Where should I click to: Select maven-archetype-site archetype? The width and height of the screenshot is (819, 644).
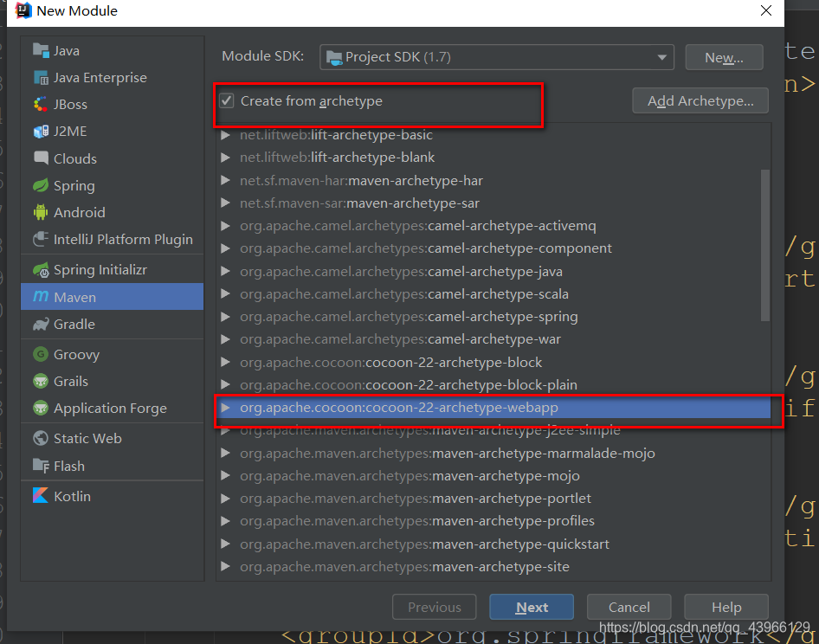click(x=493, y=567)
